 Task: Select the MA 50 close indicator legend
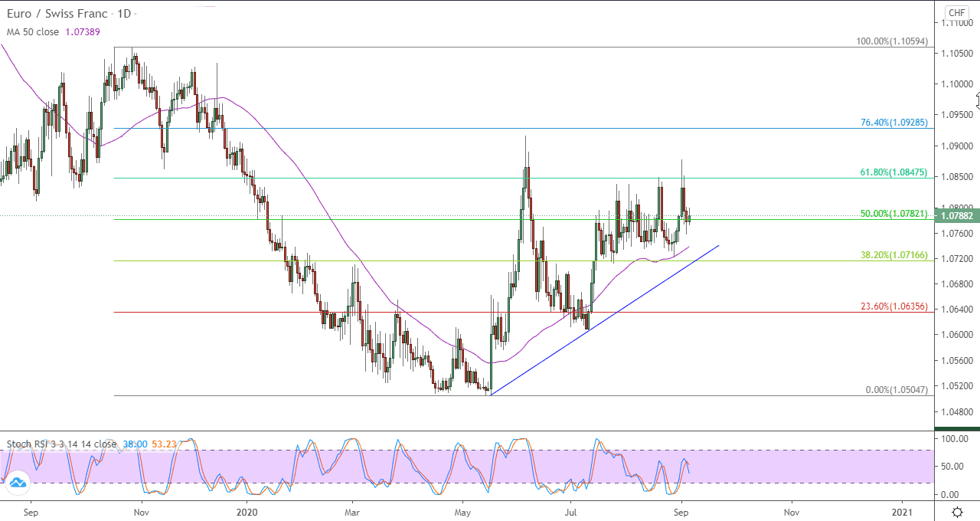pos(34,32)
